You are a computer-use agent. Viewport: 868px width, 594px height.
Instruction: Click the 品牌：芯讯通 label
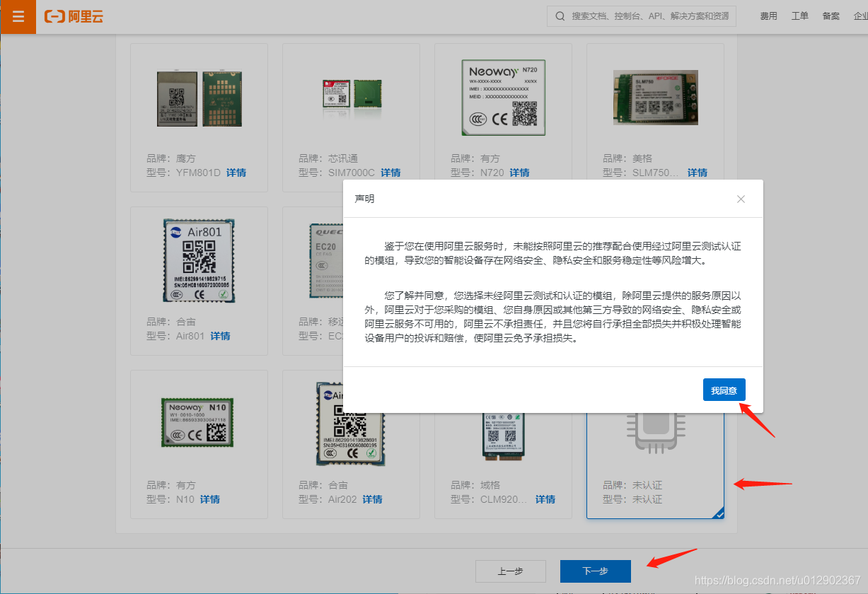coord(328,158)
